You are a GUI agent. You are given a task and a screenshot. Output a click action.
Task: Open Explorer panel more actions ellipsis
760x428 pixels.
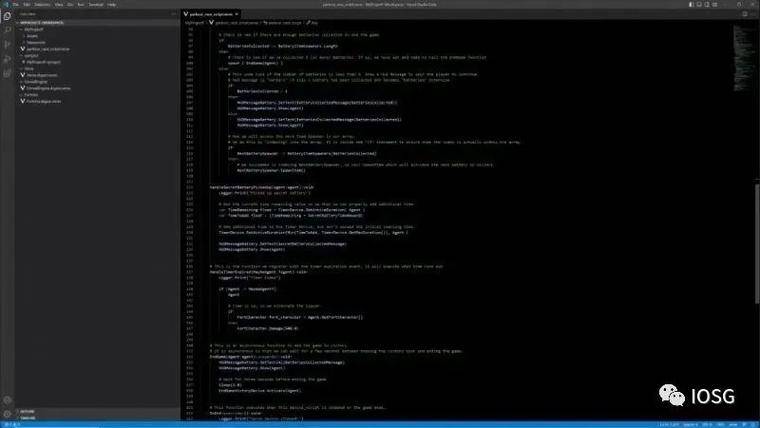(x=174, y=14)
